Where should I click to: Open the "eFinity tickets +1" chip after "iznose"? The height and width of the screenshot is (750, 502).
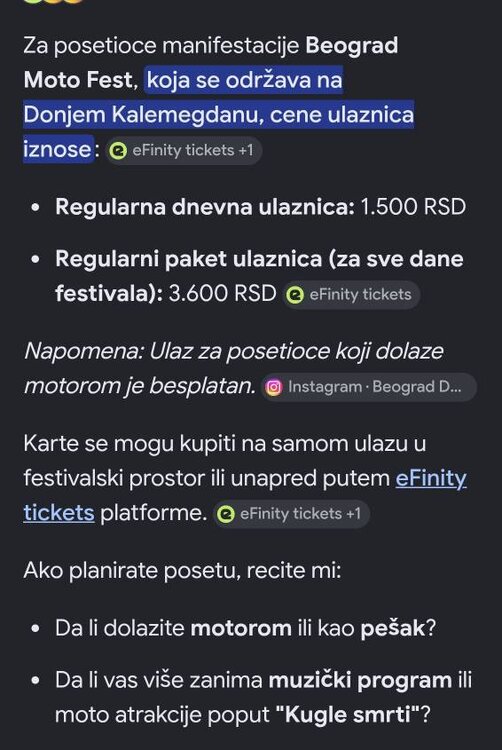tap(183, 151)
